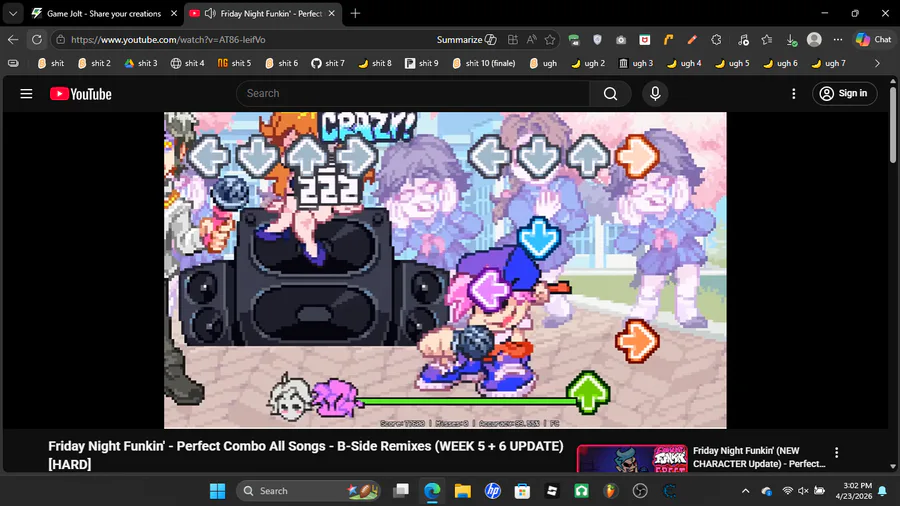Open the recommended Friday Night Funkin' video thumbnail
The width and height of the screenshot is (900, 506).
coord(632,458)
